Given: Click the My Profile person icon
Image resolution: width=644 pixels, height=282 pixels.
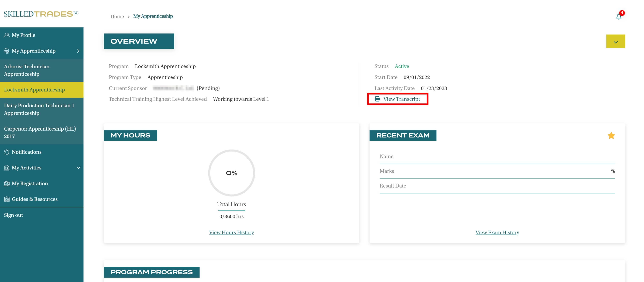Looking at the screenshot, I should coord(7,35).
